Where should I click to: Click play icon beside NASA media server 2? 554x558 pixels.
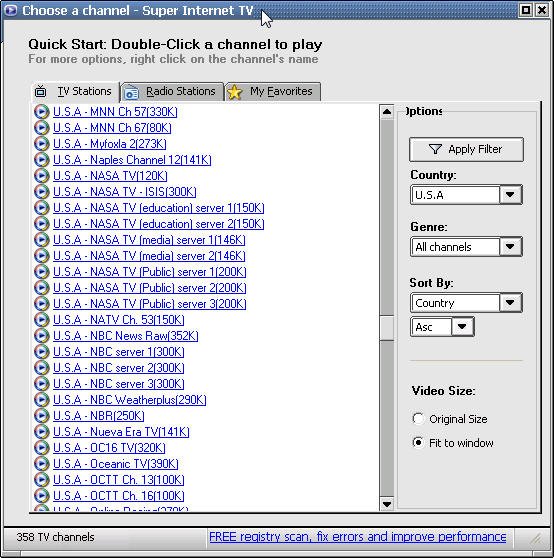tap(41, 256)
